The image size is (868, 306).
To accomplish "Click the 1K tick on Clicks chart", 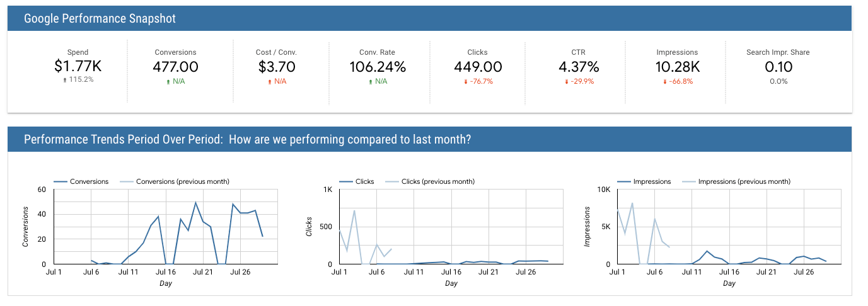I will point(328,190).
